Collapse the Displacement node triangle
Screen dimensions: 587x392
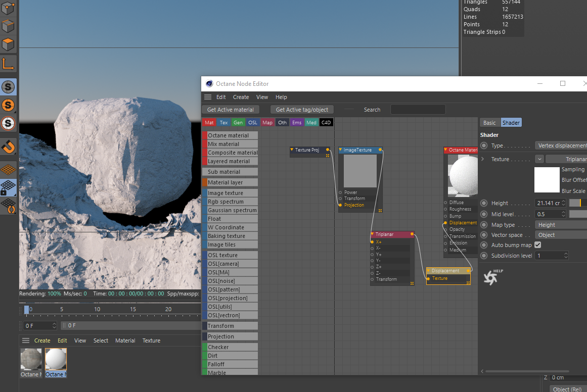[x=429, y=270]
